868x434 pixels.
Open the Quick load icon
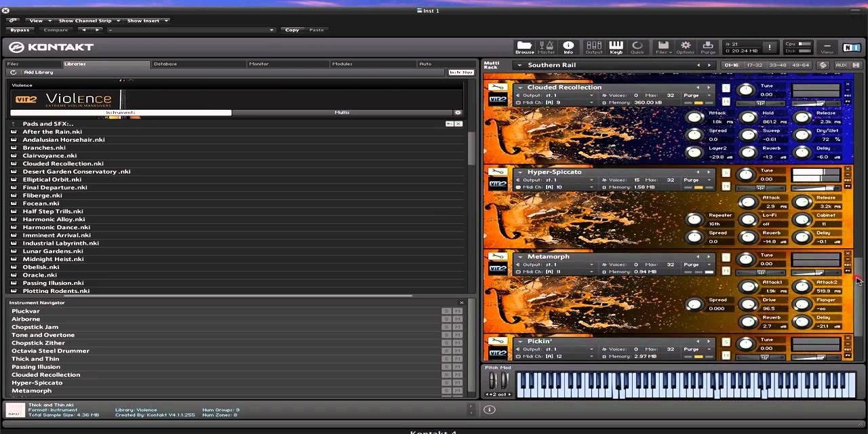[x=637, y=47]
